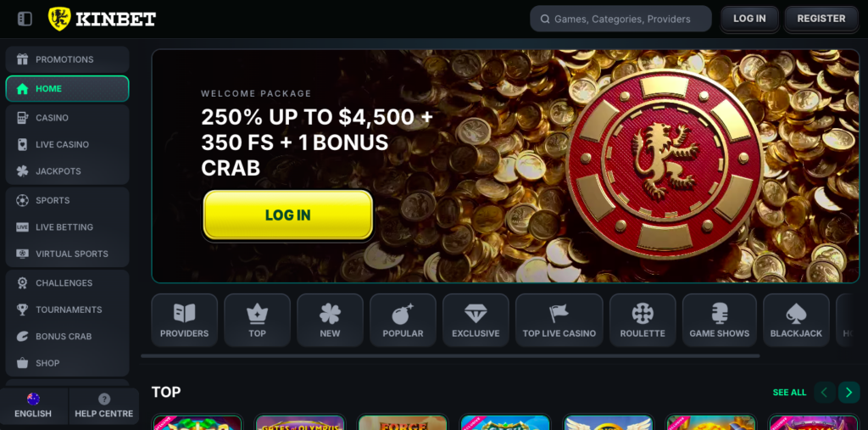The image size is (868, 430).
Task: Open the Shop basket icon
Action: [22, 363]
